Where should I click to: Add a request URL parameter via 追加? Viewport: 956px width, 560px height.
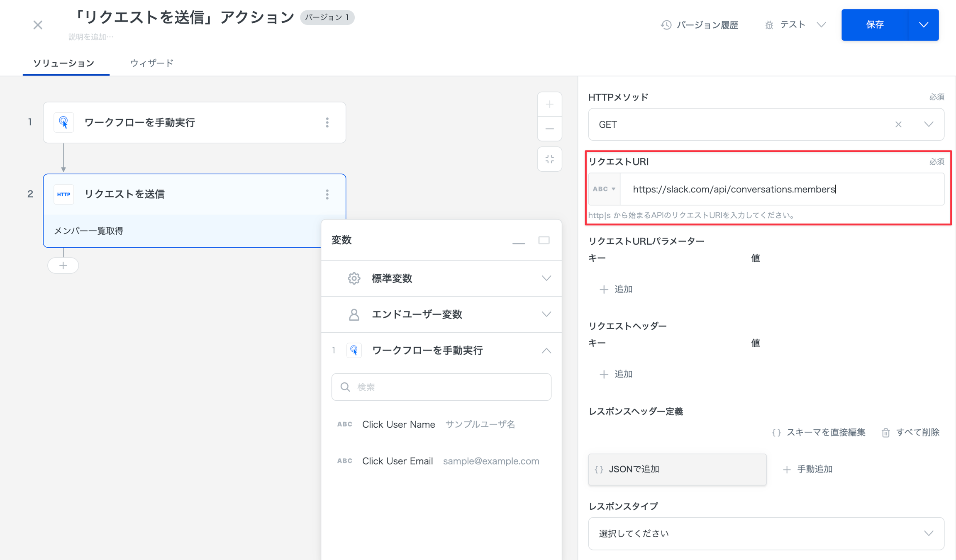pyautogui.click(x=616, y=289)
